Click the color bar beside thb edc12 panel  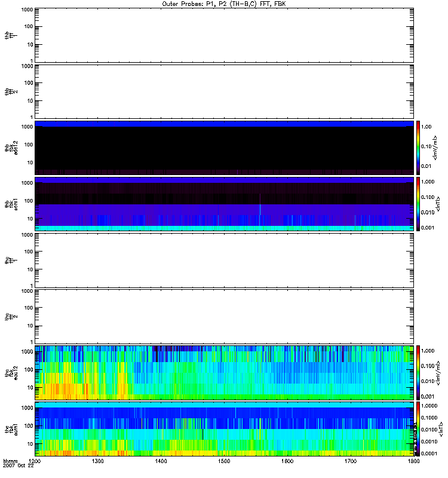pyautogui.click(x=419, y=148)
